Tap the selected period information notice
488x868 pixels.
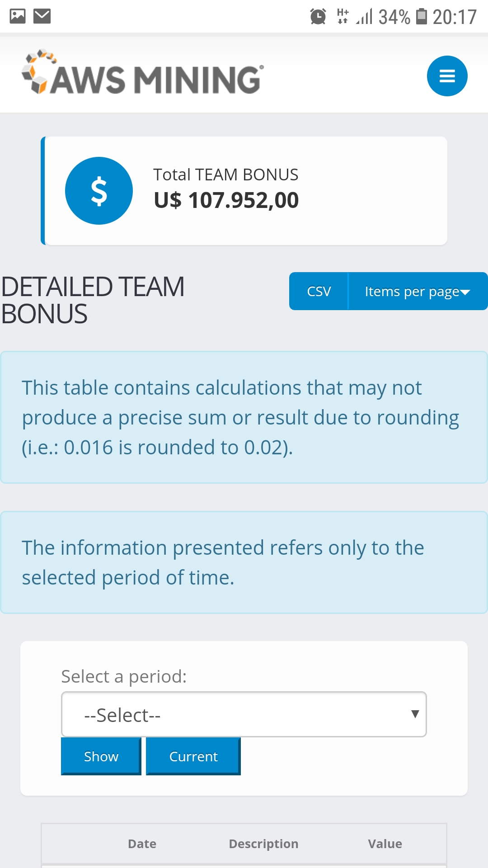pos(244,562)
